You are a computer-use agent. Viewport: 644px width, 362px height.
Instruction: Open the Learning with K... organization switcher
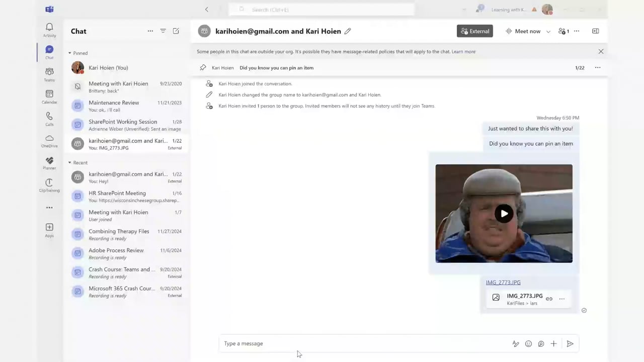(509, 10)
